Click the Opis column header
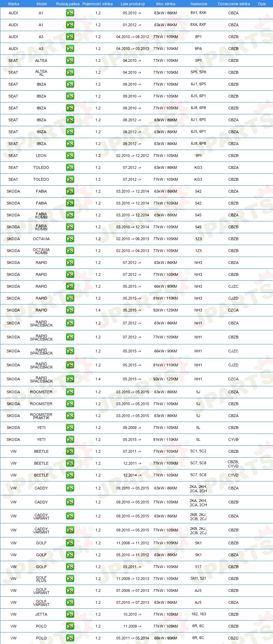 262,4
